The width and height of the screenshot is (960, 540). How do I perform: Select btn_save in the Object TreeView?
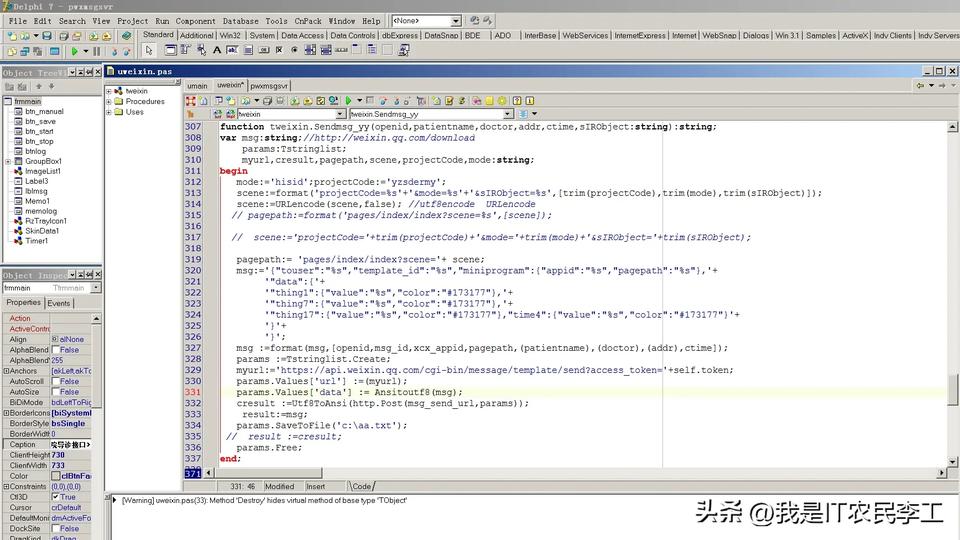pyautogui.click(x=40, y=121)
